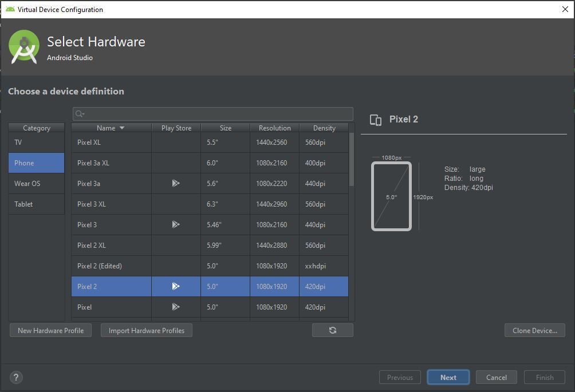Select the Pixel 3a device name

pyautogui.click(x=88, y=184)
